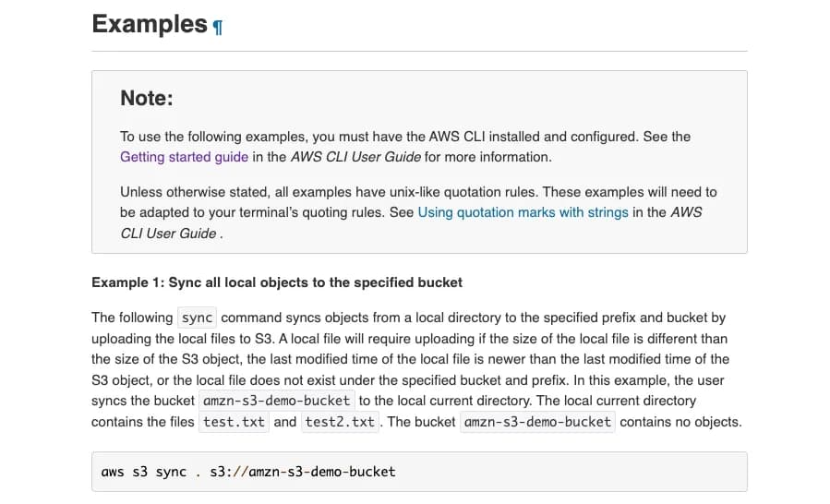Screen dimensions: 830x504
Task: Click the Examples heading
Action: [x=150, y=24]
